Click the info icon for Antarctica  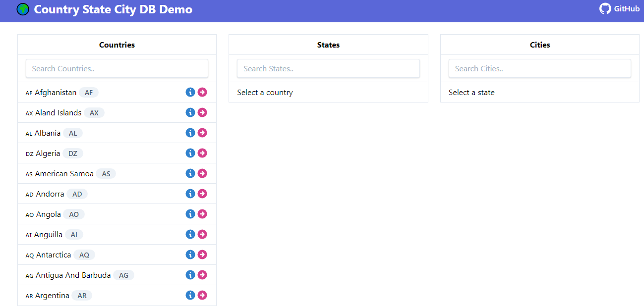[x=190, y=255]
